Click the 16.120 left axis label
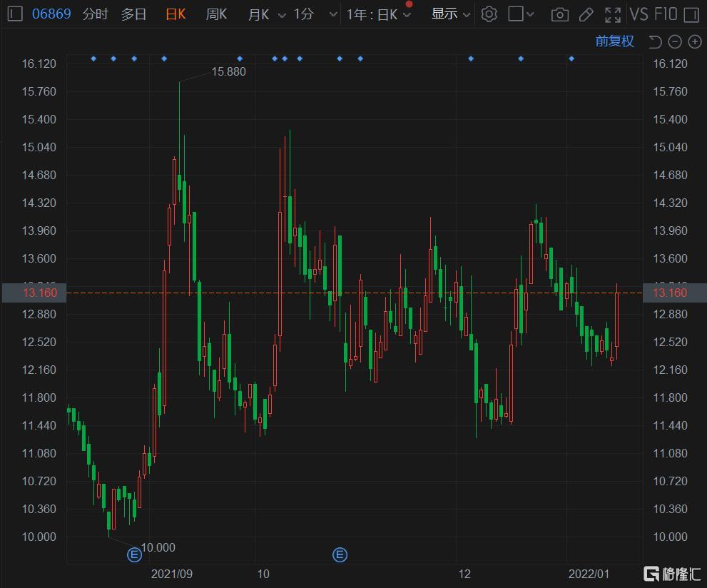Viewport: 707px width, 588px height. point(39,64)
